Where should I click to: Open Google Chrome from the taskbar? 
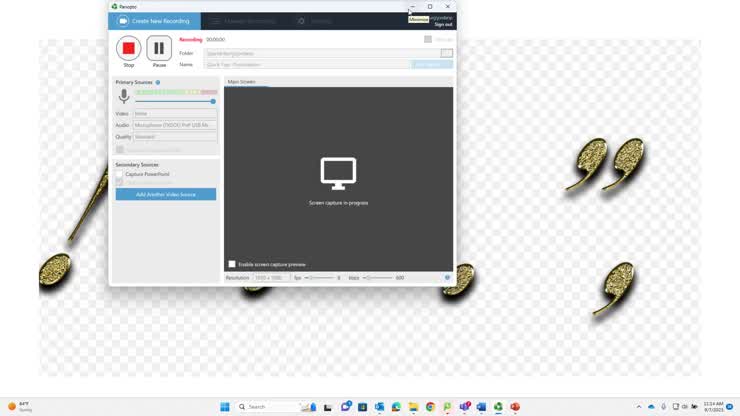coord(430,407)
